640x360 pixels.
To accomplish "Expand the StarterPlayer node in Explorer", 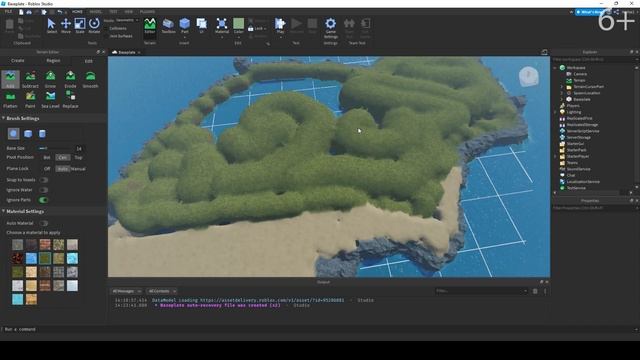I will tap(555, 156).
